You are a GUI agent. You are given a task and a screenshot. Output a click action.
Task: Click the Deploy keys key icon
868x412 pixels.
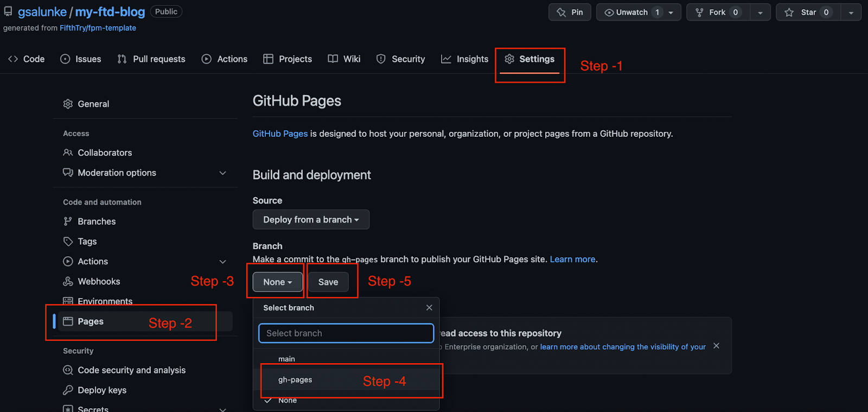pyautogui.click(x=68, y=390)
